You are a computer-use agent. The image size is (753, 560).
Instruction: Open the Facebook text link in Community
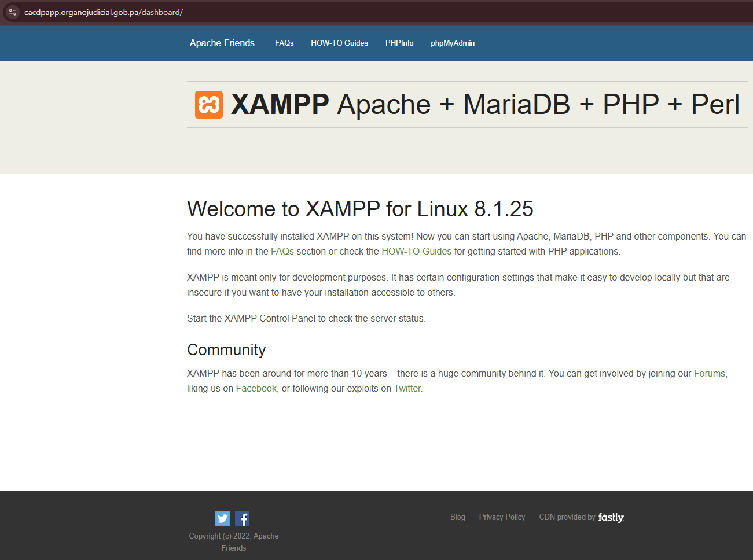pos(256,389)
